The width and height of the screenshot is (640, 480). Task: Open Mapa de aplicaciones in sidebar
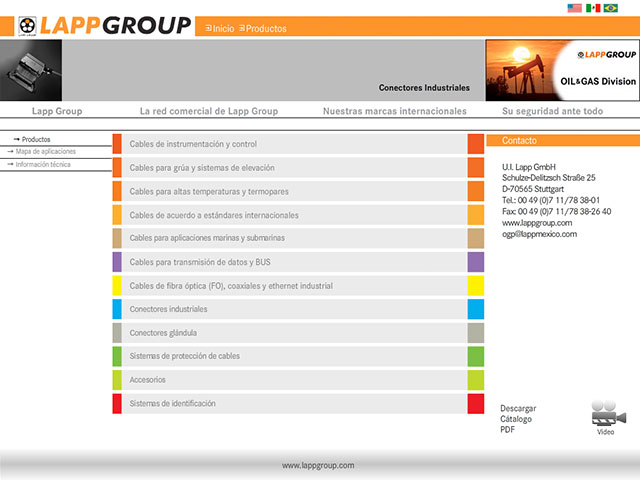pos(42,151)
